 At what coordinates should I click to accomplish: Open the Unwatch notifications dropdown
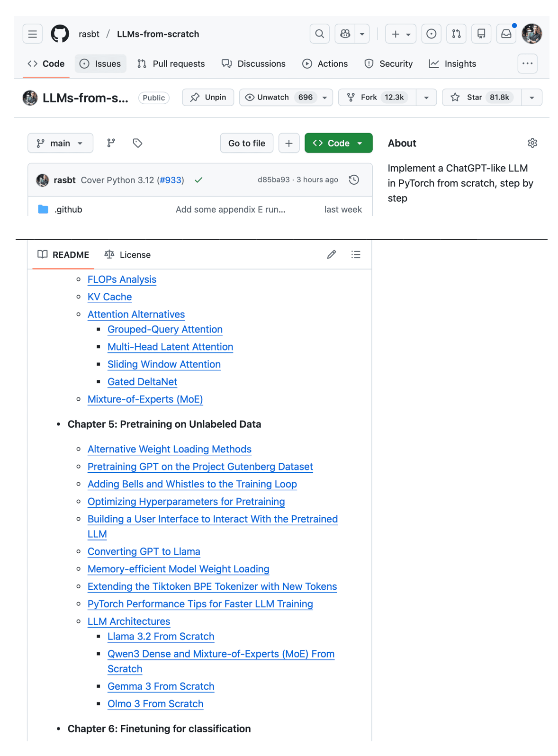click(286, 97)
